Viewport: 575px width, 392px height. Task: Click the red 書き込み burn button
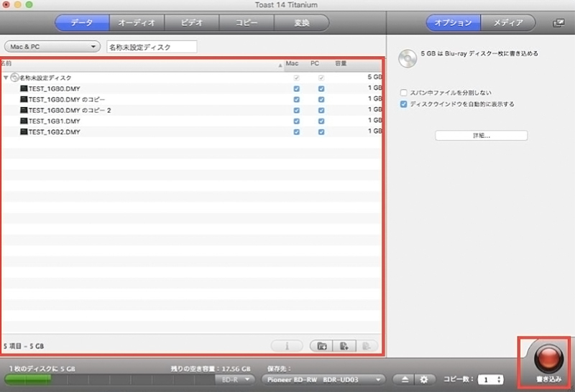[548, 359]
